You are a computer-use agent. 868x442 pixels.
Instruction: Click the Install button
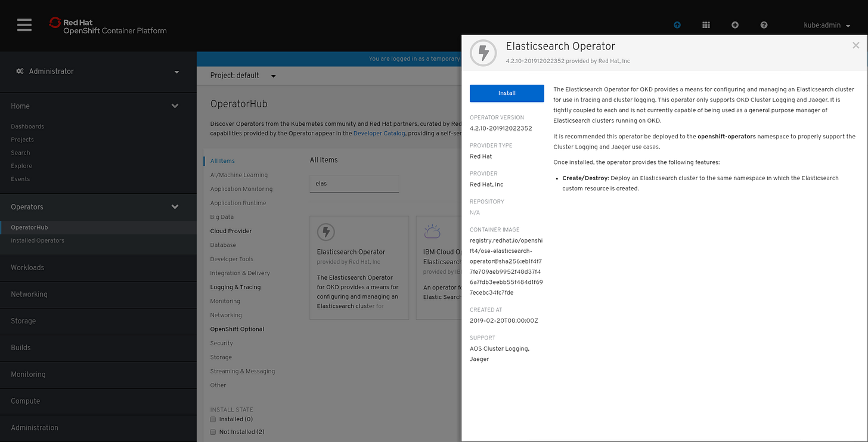[x=507, y=93]
